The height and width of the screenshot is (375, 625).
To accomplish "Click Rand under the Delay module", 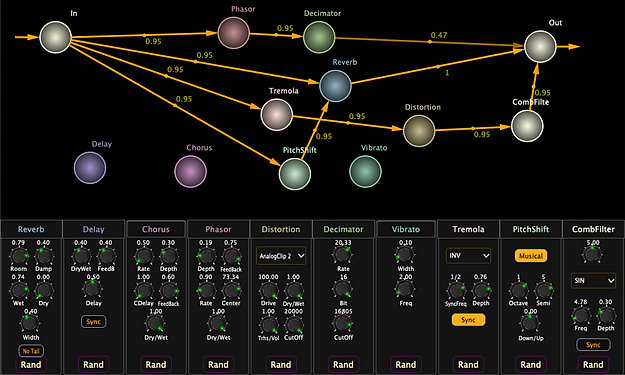I will (94, 365).
